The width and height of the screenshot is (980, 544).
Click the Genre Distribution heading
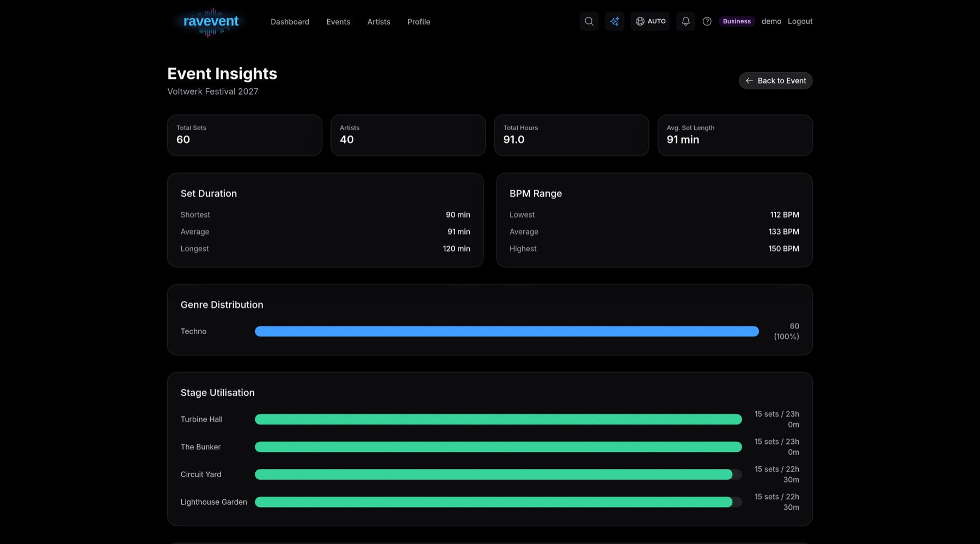click(222, 305)
